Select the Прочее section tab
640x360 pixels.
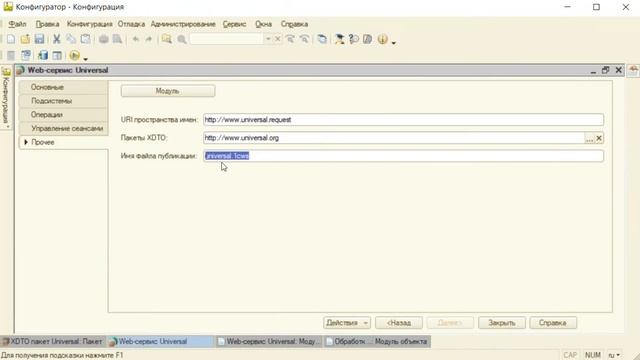64,142
